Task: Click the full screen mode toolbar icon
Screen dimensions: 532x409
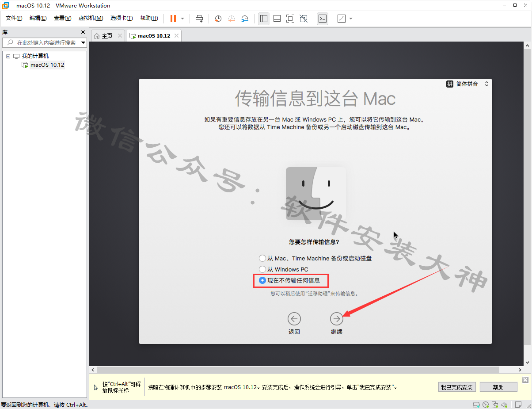Action: (x=290, y=19)
